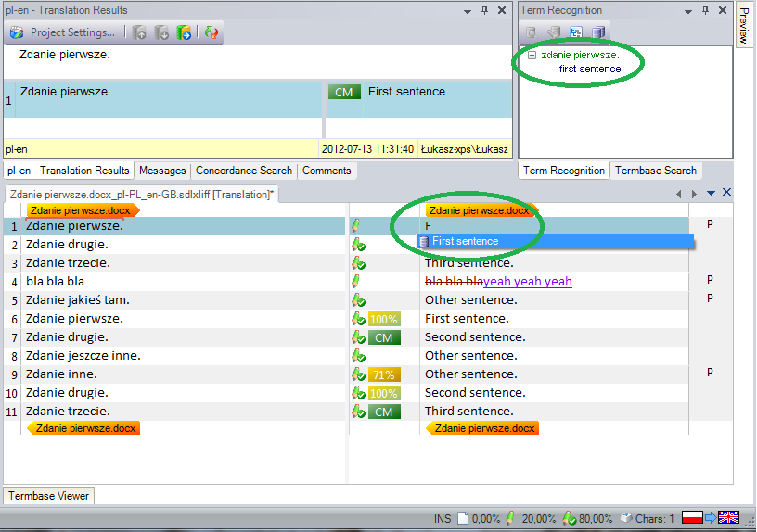This screenshot has width=757, height=532.
Task: Open the Messages tab
Action: (x=162, y=171)
